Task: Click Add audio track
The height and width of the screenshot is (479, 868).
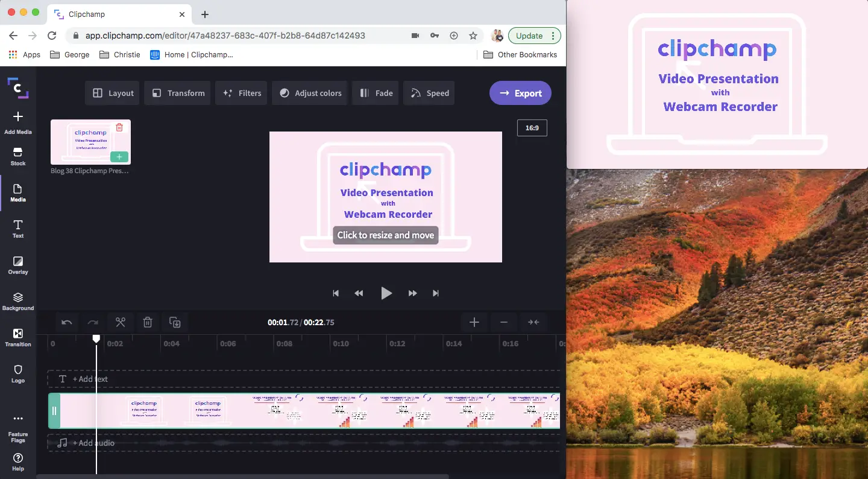Action: click(304, 443)
